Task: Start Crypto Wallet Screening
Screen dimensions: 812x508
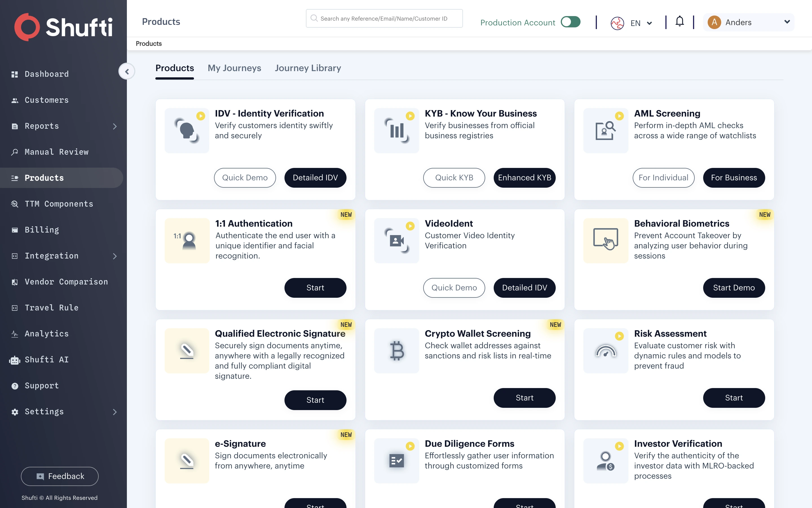Action: click(524, 398)
